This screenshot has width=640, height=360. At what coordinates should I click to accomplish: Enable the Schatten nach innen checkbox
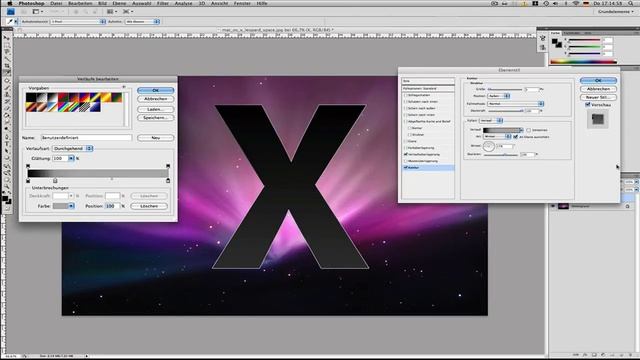[406, 102]
